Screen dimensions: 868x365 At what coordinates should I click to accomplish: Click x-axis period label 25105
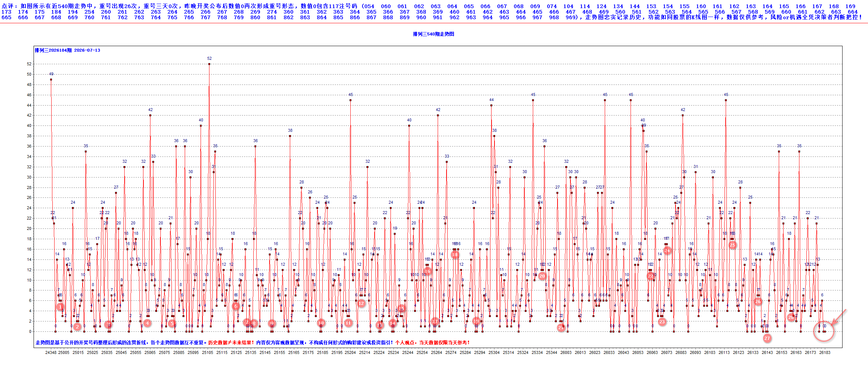click(208, 352)
